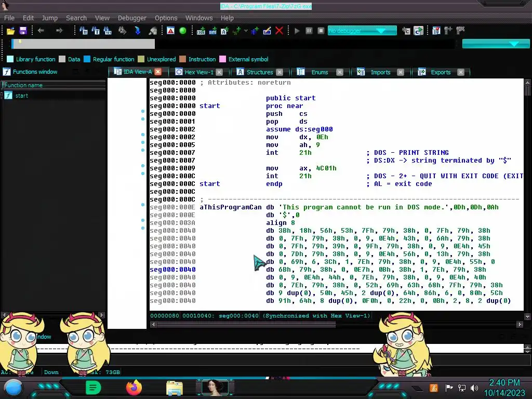The image size is (532, 399).
Task: Click the Library function color legend swatch
Action: click(x=10, y=59)
